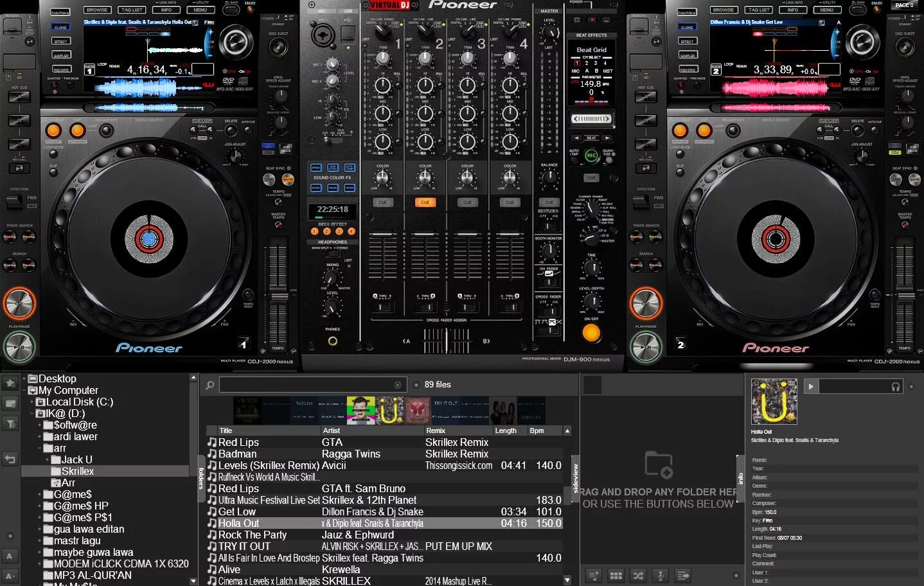Viewport: 924px width, 586px height.
Task: Enable deck effect 1 orange button
Action: 315,231
